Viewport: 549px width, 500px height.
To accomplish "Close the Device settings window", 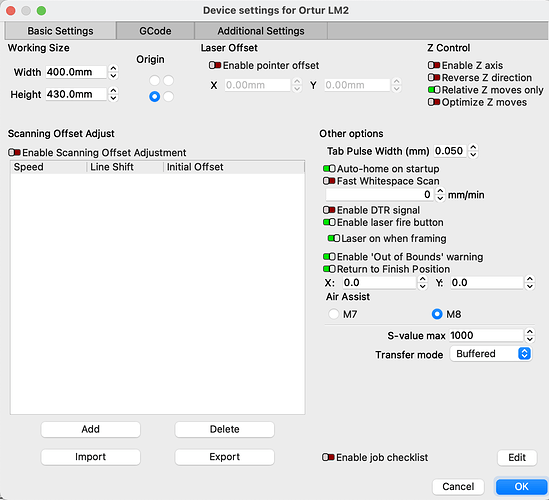I will [x=11, y=11].
